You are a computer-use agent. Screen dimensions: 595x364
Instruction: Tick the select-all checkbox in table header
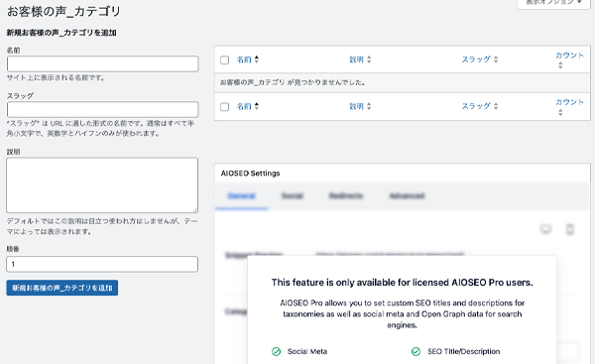(225, 60)
